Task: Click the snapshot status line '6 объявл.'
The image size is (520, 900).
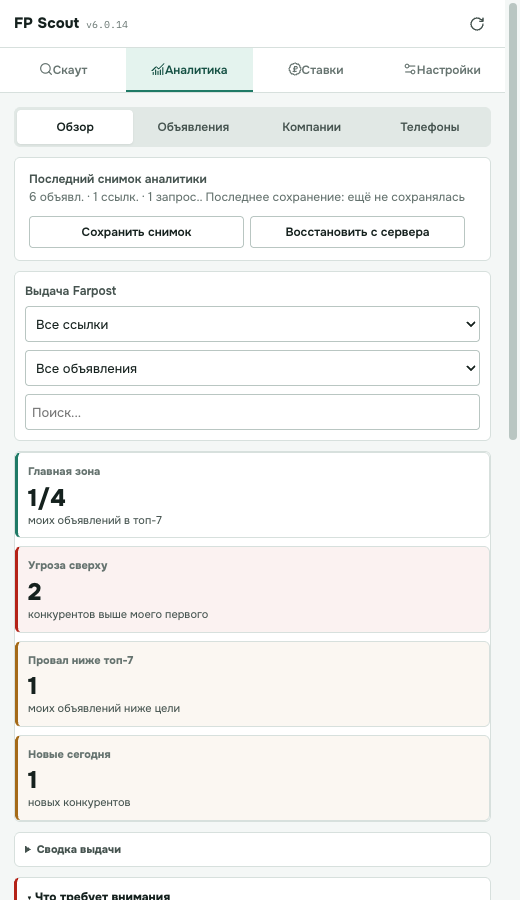Action: (247, 197)
